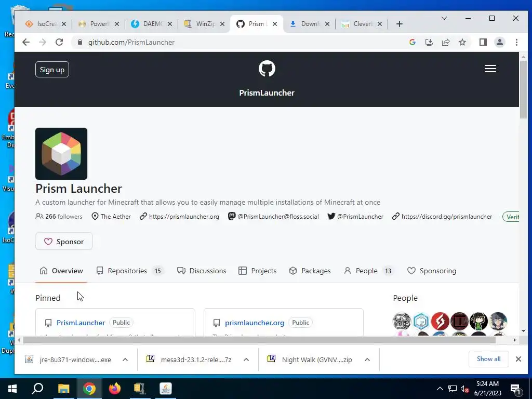Screen dimensions: 532x399
Task: Click the red lightning member avatar
Action: point(440,321)
